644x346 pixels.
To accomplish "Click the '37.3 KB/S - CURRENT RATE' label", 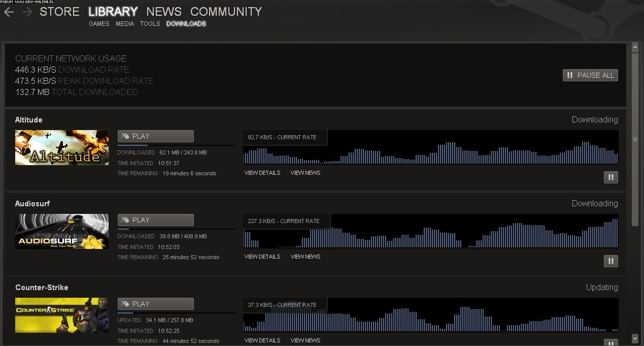I will [x=282, y=305].
